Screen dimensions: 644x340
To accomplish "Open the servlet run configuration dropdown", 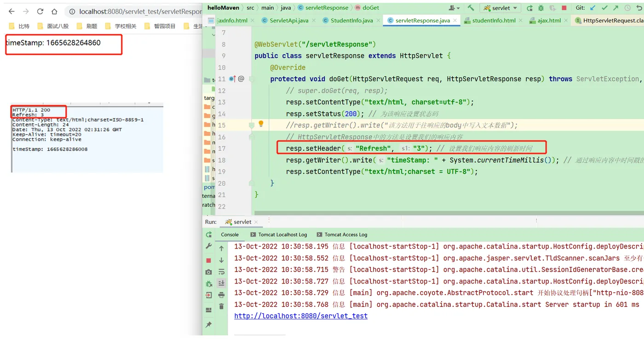I will click(500, 8).
